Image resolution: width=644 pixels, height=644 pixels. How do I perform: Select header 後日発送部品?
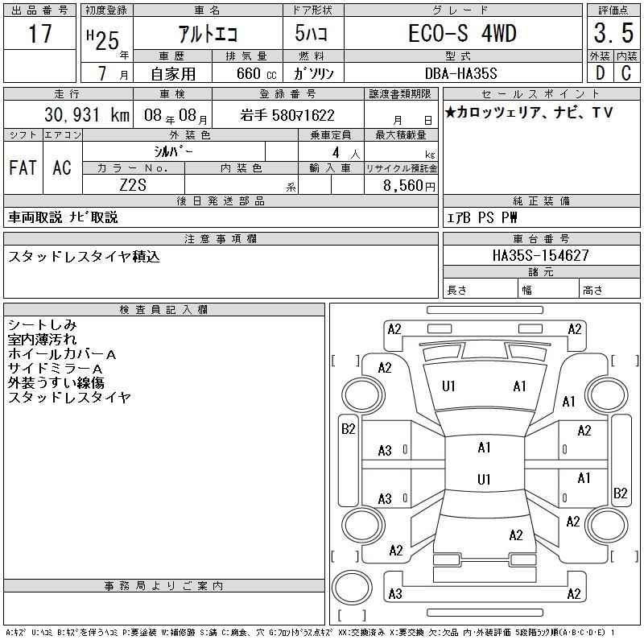[x=221, y=200]
